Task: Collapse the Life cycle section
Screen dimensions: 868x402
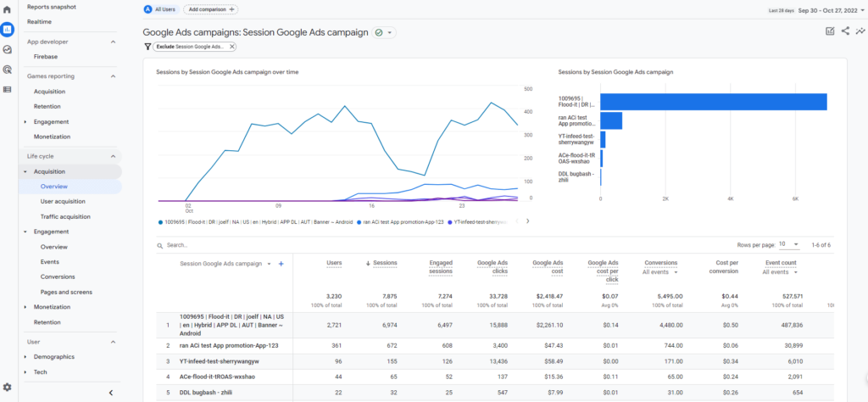Action: [x=113, y=157]
